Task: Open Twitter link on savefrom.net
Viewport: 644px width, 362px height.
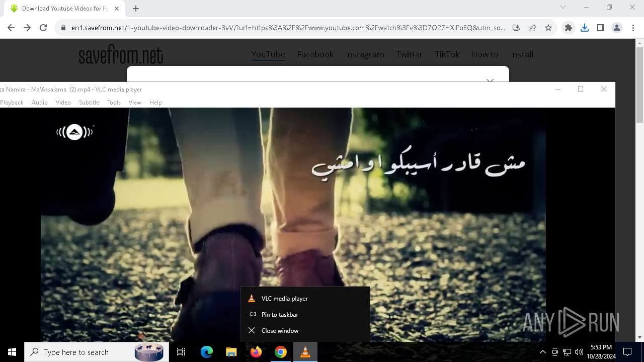Action: 409,54
